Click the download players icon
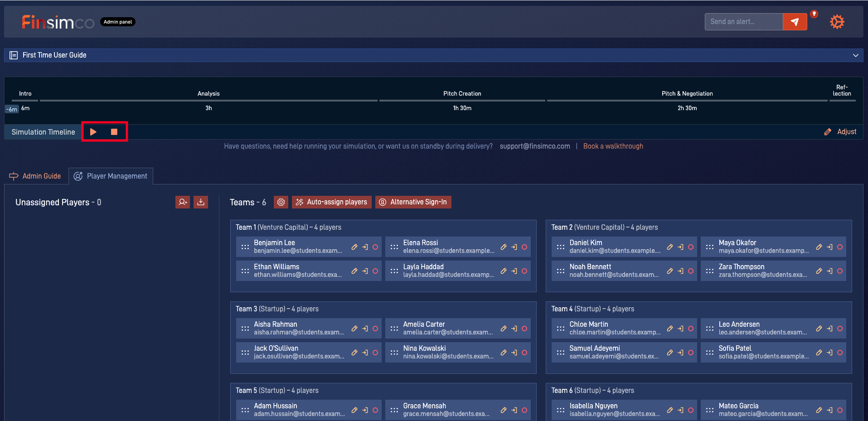 coord(201,202)
